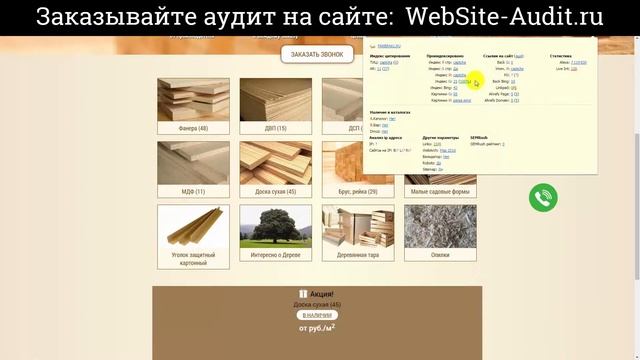640x360 pixels.
Task: Open the Фанера (48) category card
Action: (193, 106)
